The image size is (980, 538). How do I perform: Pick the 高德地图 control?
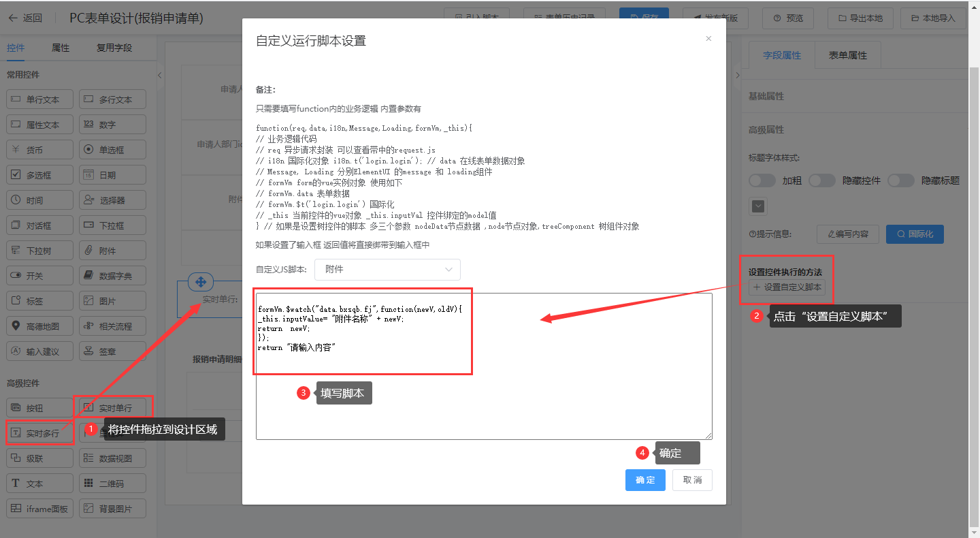tap(39, 326)
